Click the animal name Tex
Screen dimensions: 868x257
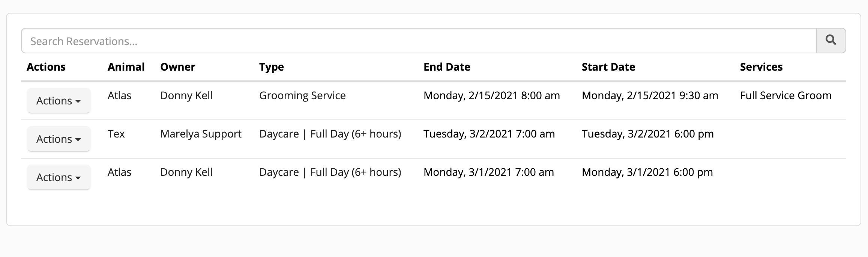coord(116,134)
